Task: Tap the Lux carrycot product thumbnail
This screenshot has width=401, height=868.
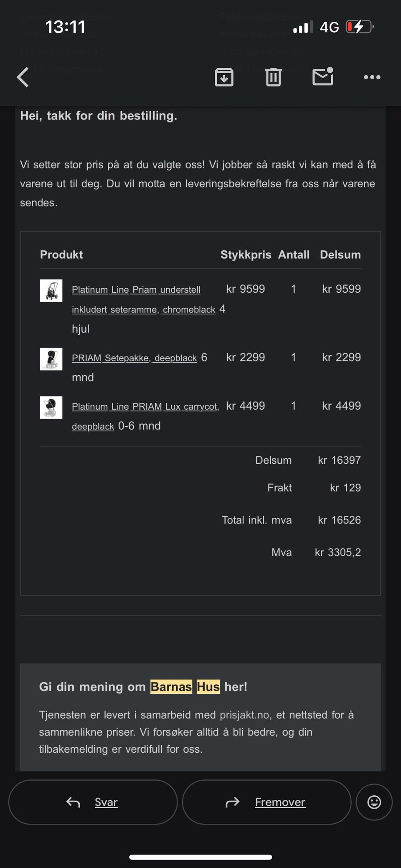Action: tap(51, 408)
